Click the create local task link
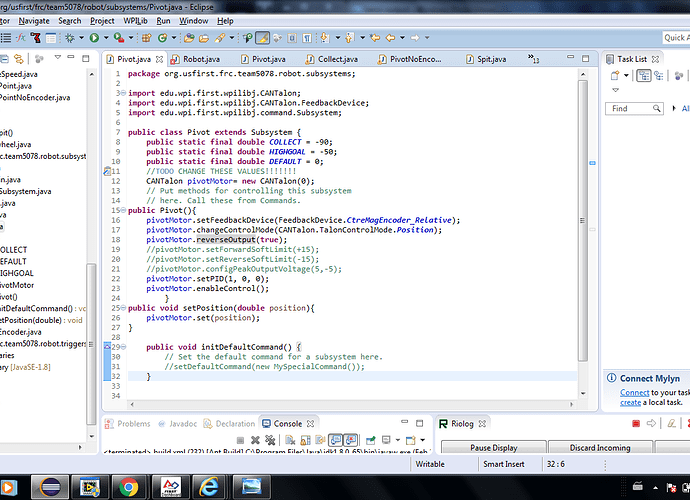This screenshot has width=690, height=500. (631, 402)
